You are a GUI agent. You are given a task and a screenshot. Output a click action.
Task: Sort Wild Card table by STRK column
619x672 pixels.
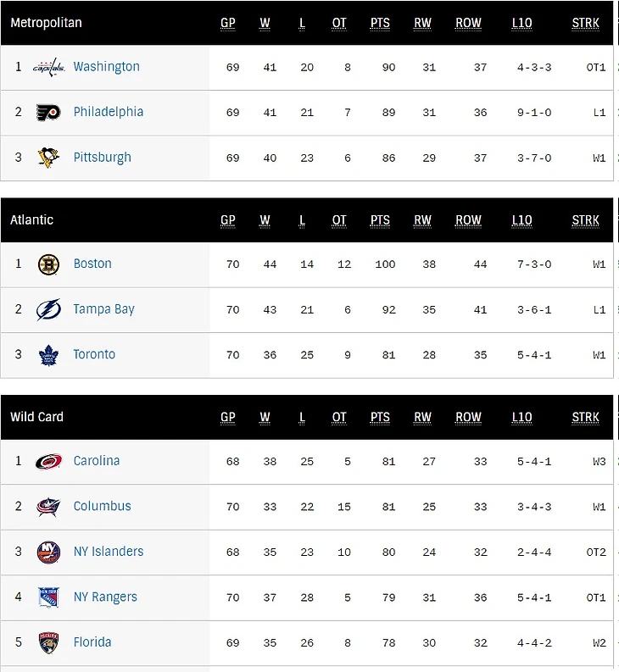(x=585, y=417)
